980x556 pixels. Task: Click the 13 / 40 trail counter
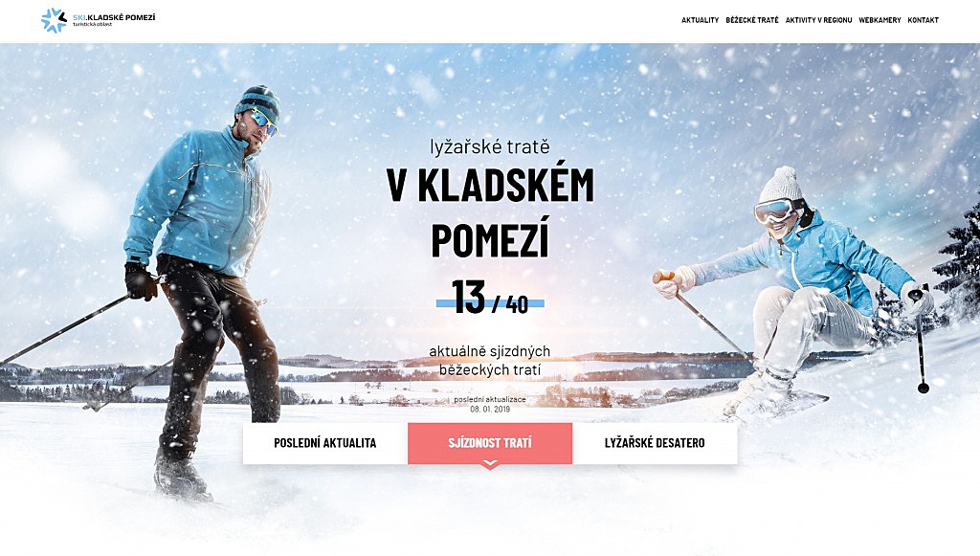click(490, 298)
